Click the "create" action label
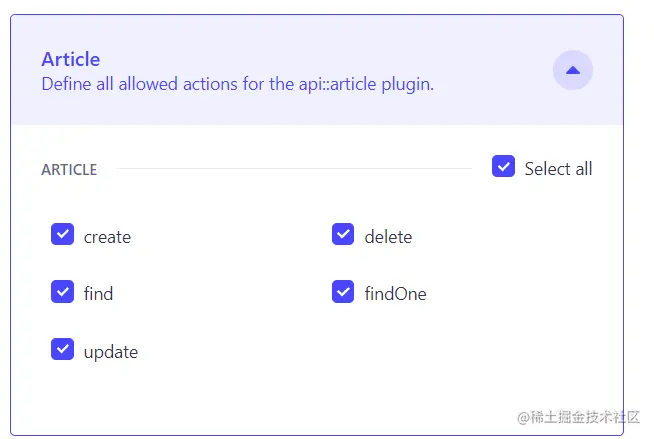Screen dimensions: 654x439 point(107,237)
